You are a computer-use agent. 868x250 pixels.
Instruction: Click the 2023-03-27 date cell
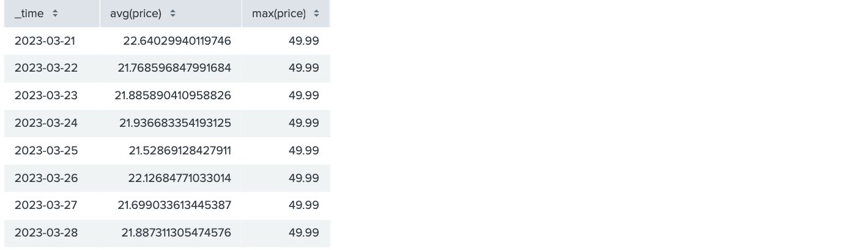click(x=46, y=205)
